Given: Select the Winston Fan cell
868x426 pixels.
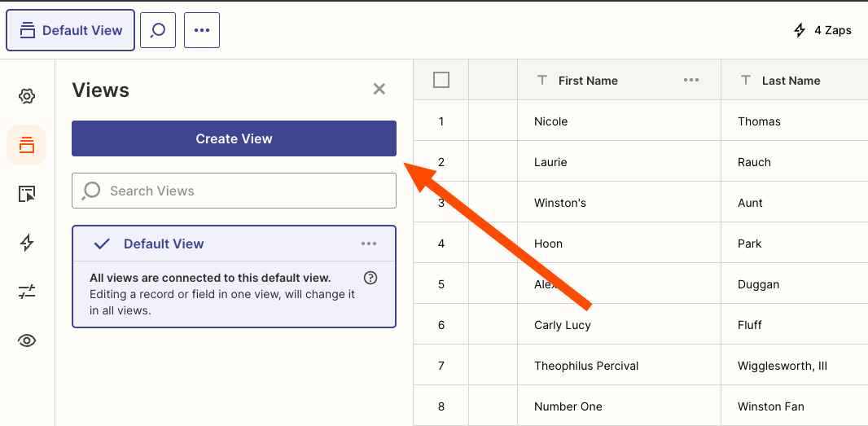Looking at the screenshot, I should coord(795,406).
